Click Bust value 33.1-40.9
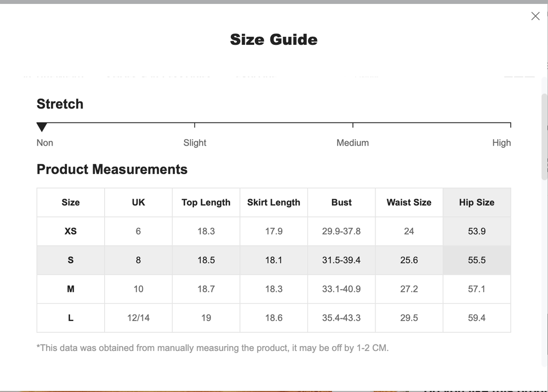Screen dimensions: 548x392 [x=341, y=289]
